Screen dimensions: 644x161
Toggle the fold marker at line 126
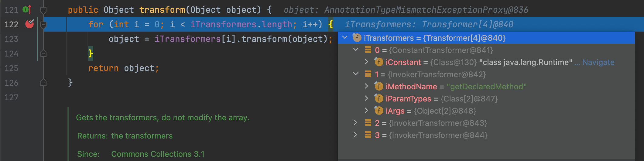(x=43, y=83)
